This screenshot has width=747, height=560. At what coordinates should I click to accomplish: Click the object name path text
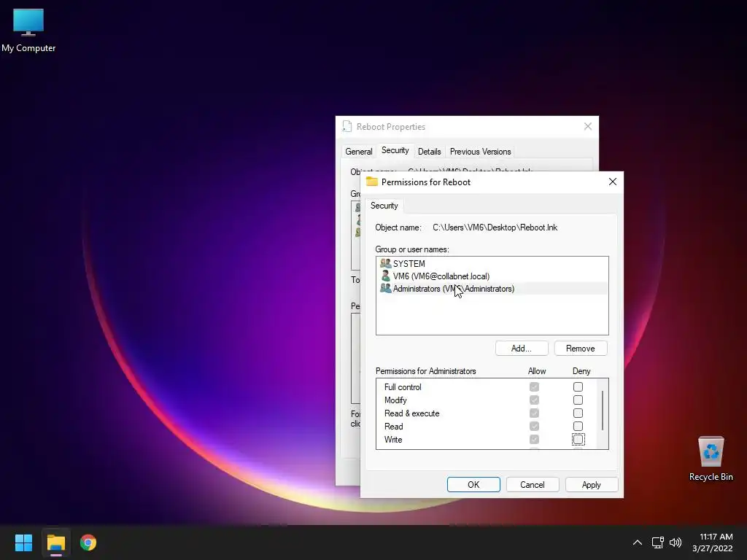click(495, 227)
